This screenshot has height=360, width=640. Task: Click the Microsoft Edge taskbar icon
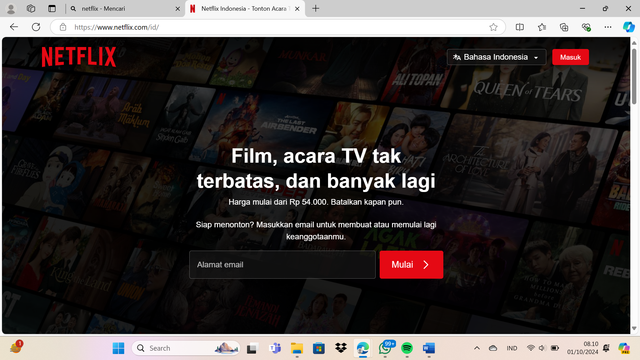(362, 348)
